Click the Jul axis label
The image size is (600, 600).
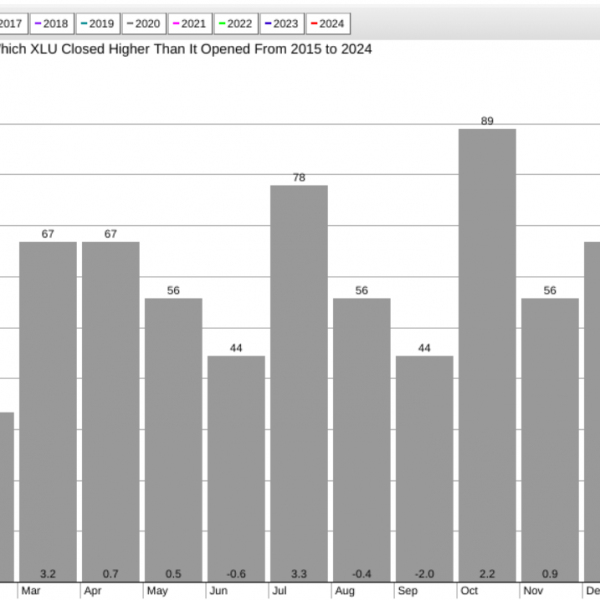(x=279, y=591)
